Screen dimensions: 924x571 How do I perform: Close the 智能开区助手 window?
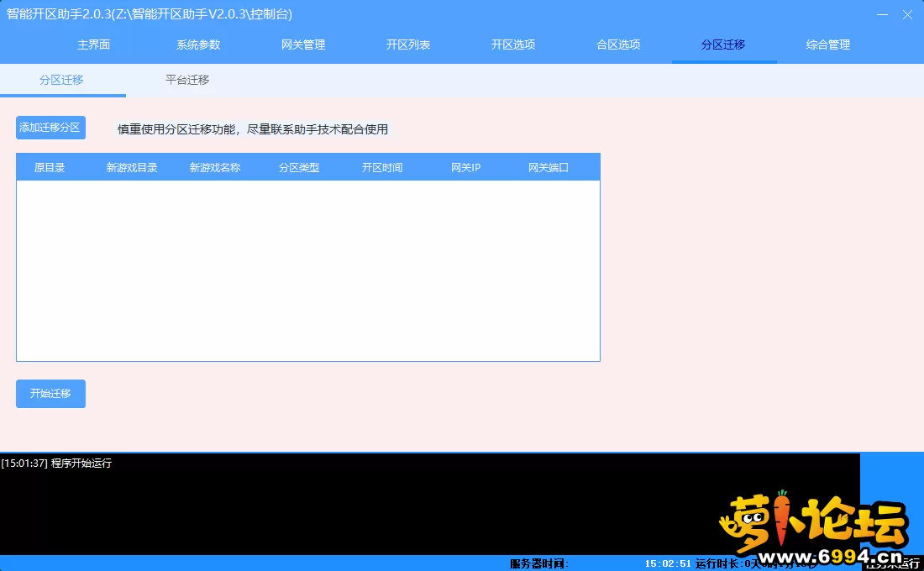(x=907, y=14)
